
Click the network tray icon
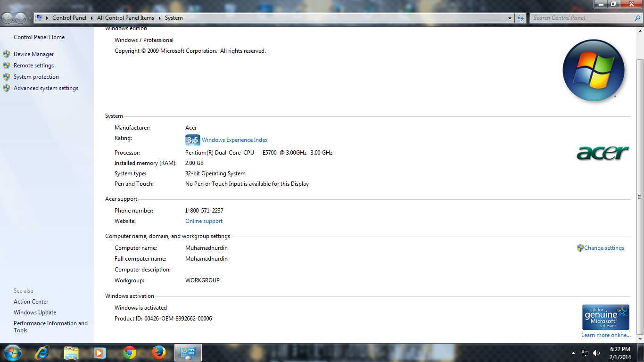click(585, 353)
